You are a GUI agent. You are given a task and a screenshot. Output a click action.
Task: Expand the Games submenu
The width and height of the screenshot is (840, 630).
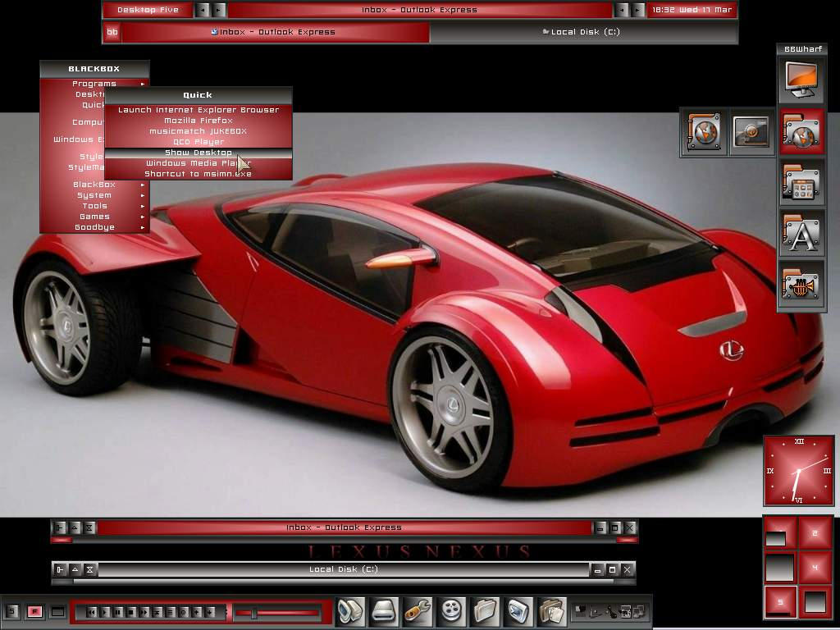94,216
